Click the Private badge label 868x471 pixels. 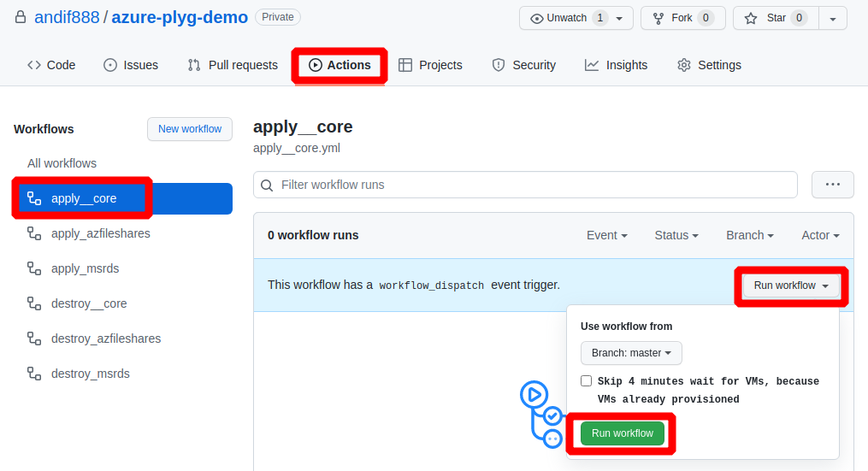pyautogui.click(x=278, y=17)
